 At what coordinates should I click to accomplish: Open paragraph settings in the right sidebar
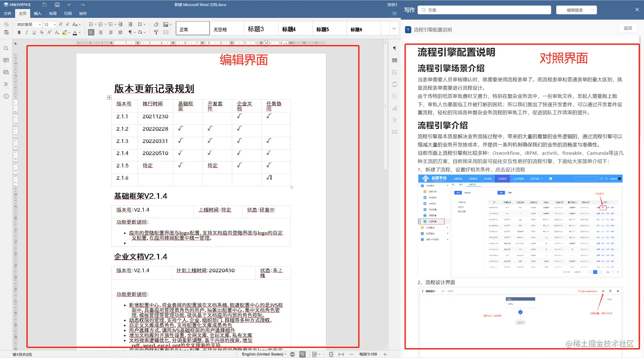pyautogui.click(x=394, y=49)
